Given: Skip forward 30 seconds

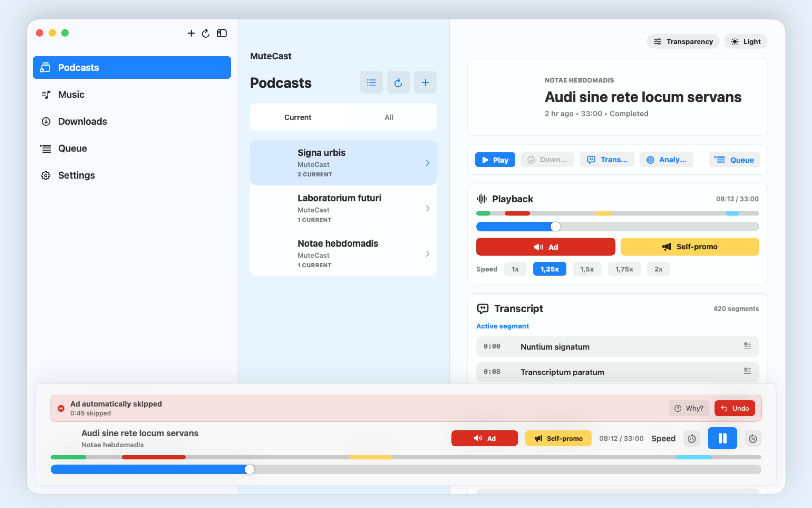Looking at the screenshot, I should pyautogui.click(x=753, y=439).
